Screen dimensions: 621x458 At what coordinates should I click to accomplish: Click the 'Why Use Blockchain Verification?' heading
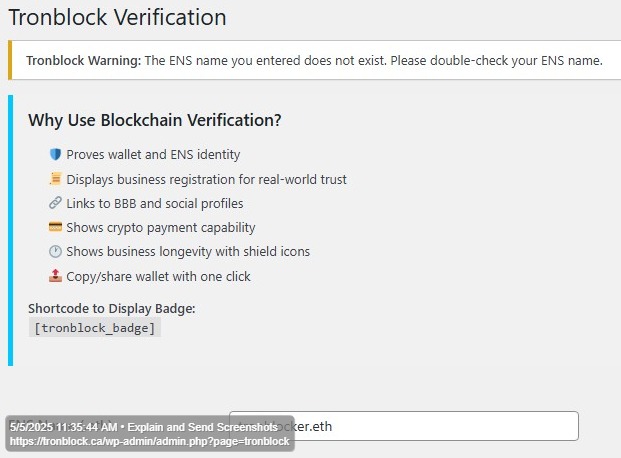pos(155,120)
